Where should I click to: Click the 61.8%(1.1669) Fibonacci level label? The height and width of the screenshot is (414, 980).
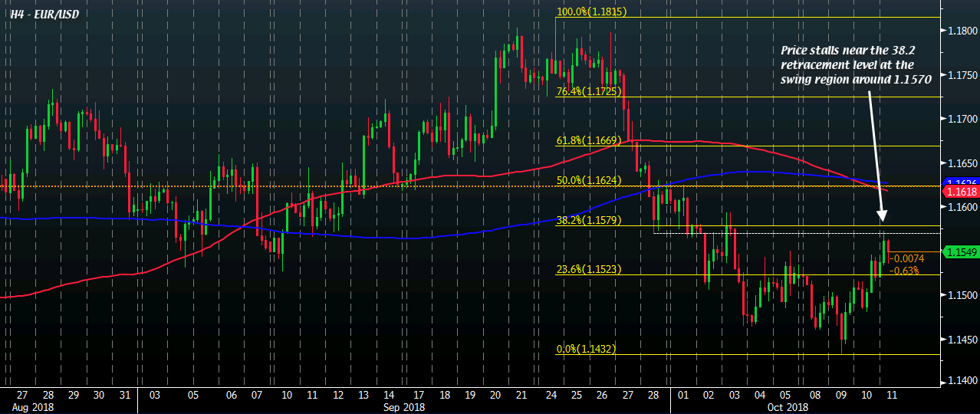(590, 140)
